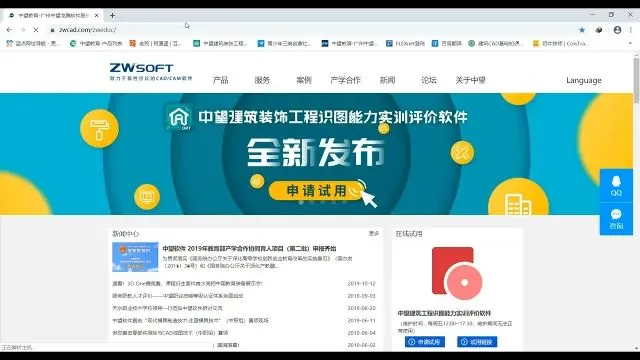Open the bookmark starting with 建筑CAD基础
Viewport: 640px width, 360px height.
[x=496, y=43]
